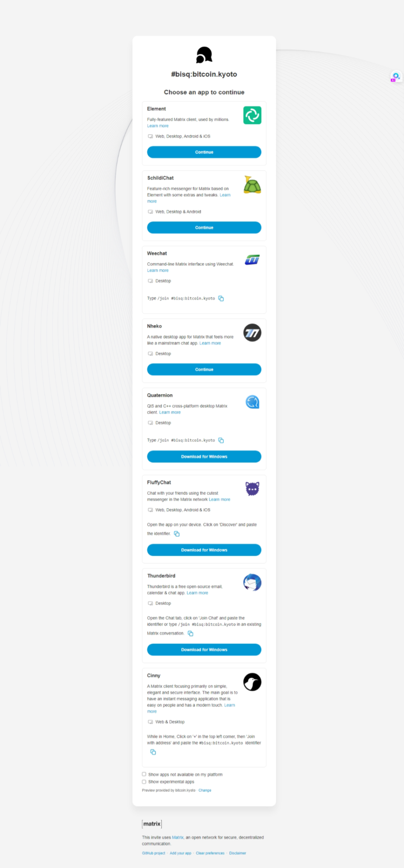Screen dimensions: 404x868
Task: Copy the identifier in Cinny card
Action: coord(153,752)
